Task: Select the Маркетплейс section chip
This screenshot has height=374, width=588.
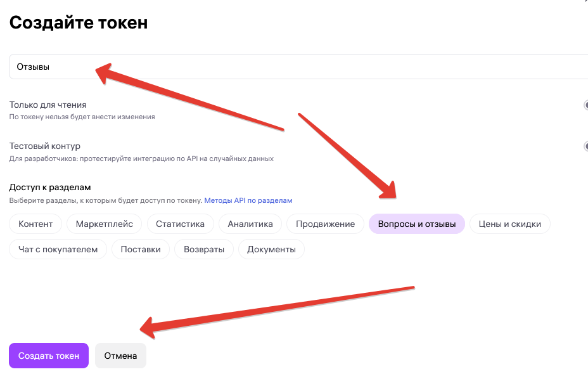Action: click(105, 224)
